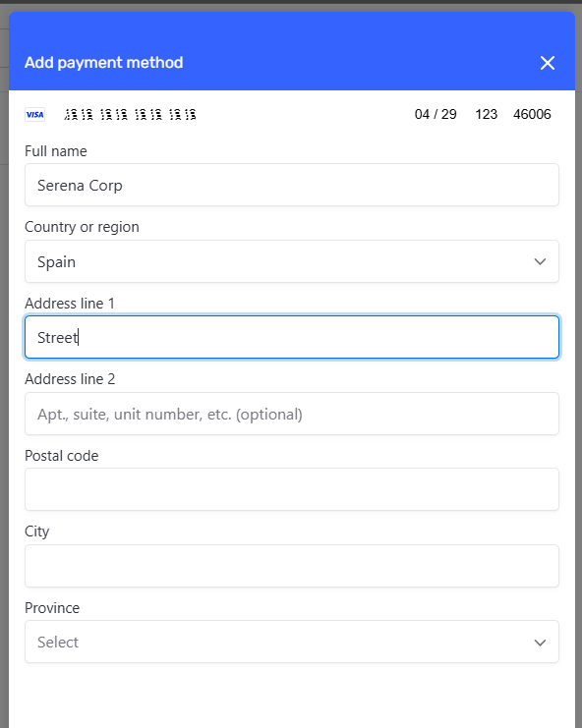The image size is (582, 728).
Task: Click the Postal code input field
Action: (292, 489)
